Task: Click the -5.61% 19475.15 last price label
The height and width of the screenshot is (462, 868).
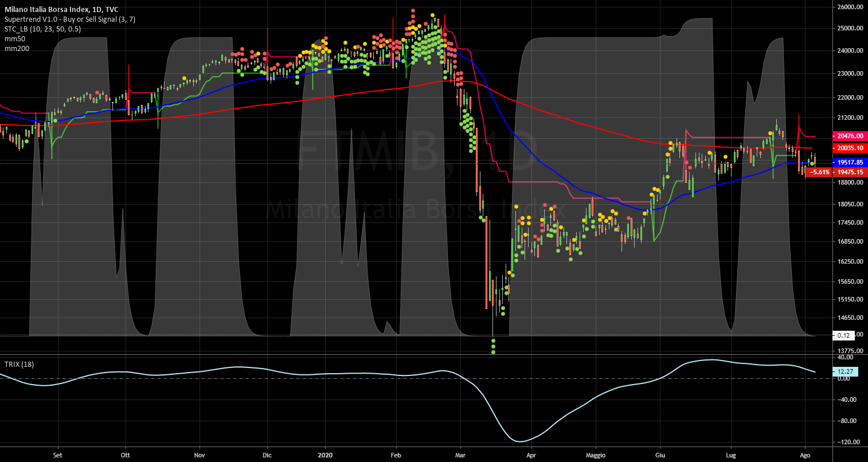Action: 836,172
